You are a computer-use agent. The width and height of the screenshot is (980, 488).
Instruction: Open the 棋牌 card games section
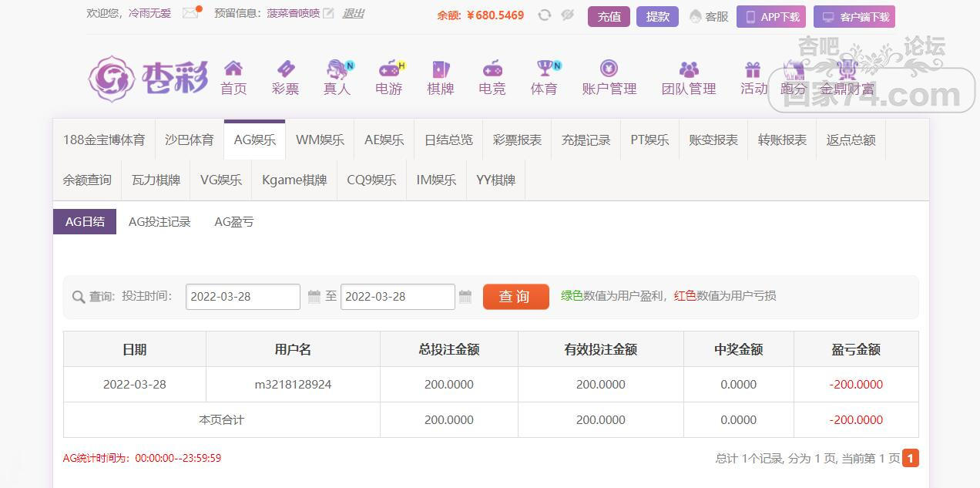coord(441,78)
